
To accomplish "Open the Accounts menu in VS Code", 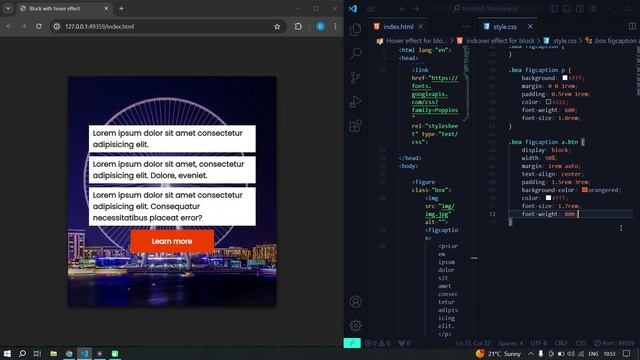I will pos(356,302).
